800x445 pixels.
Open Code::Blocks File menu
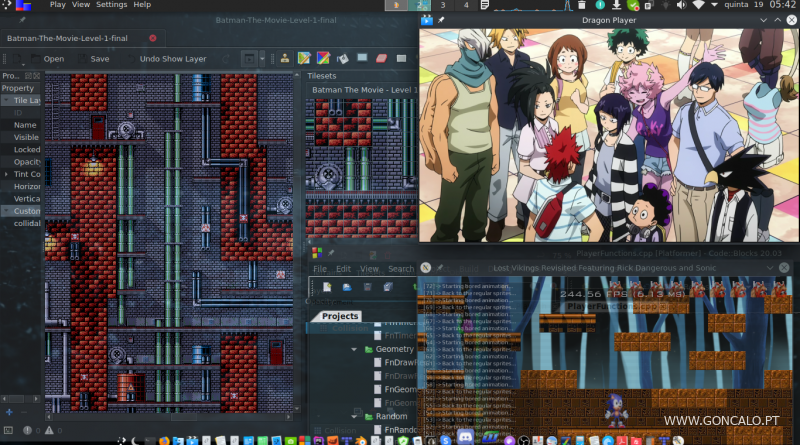(320, 268)
